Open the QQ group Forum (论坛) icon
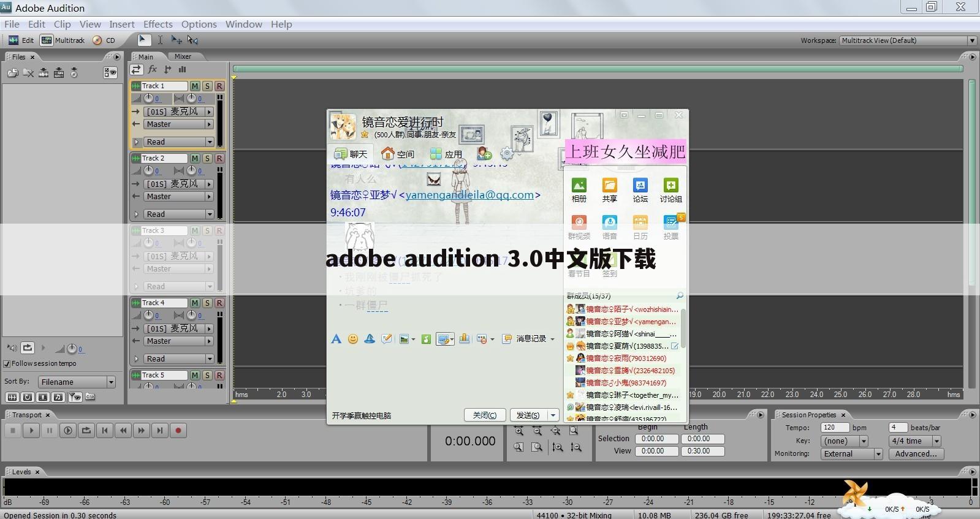Screen dimensions: 980x519 click(640, 190)
